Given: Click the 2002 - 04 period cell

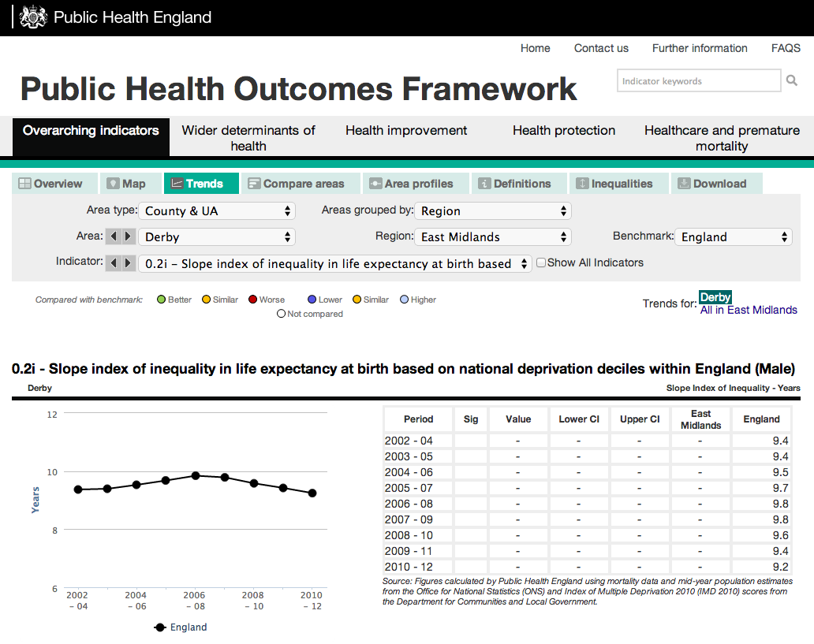Looking at the screenshot, I should 418,441.
